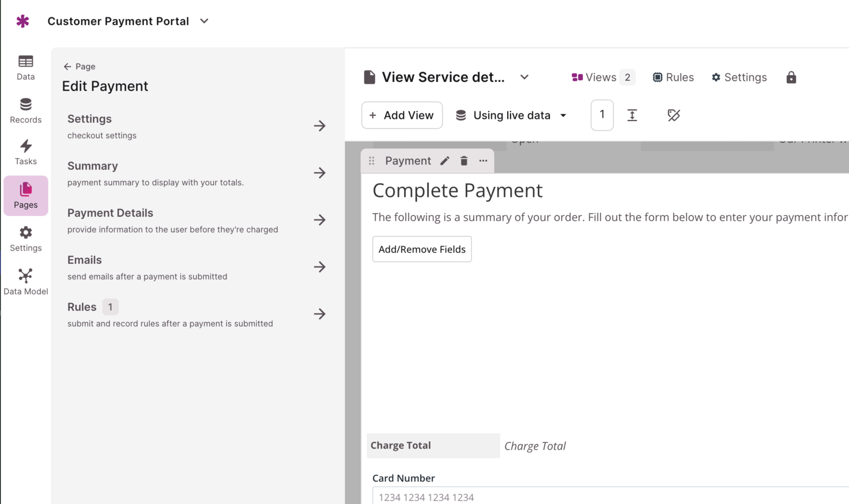
Task: Open the Records section from sidebar
Action: (x=25, y=109)
